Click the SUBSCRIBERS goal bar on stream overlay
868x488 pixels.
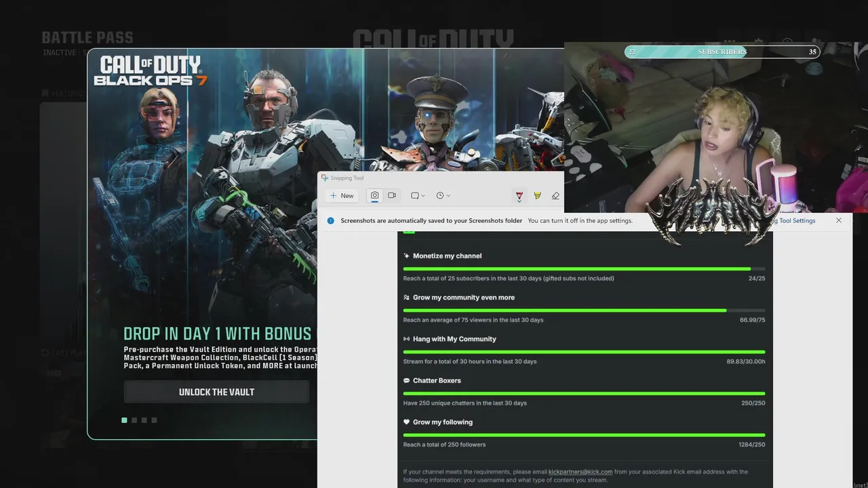pos(722,52)
